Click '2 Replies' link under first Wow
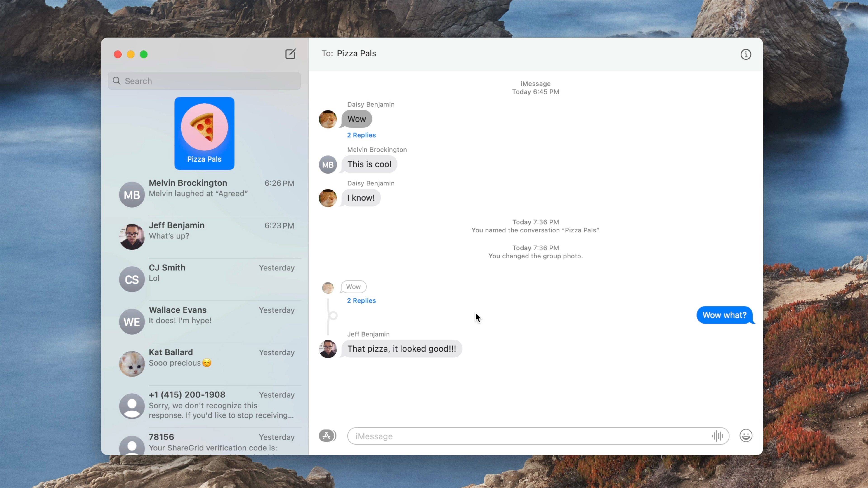The width and height of the screenshot is (868, 488). click(361, 135)
